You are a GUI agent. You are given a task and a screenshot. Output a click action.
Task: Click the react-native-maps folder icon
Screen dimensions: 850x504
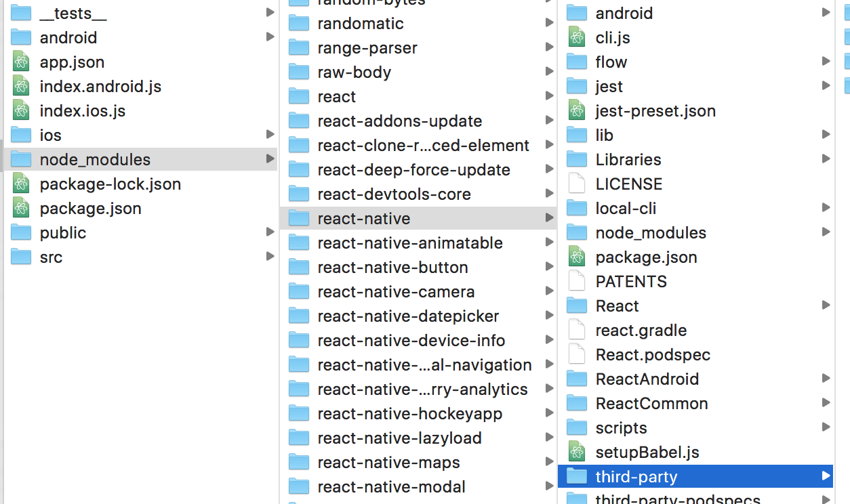(x=299, y=463)
